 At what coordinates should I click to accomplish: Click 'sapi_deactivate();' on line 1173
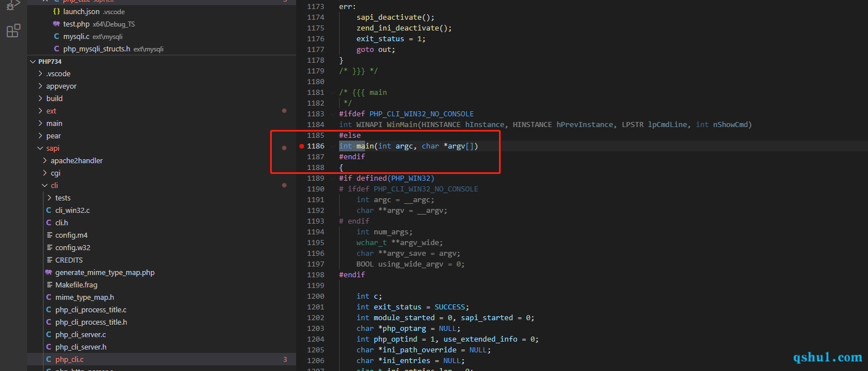396,18
